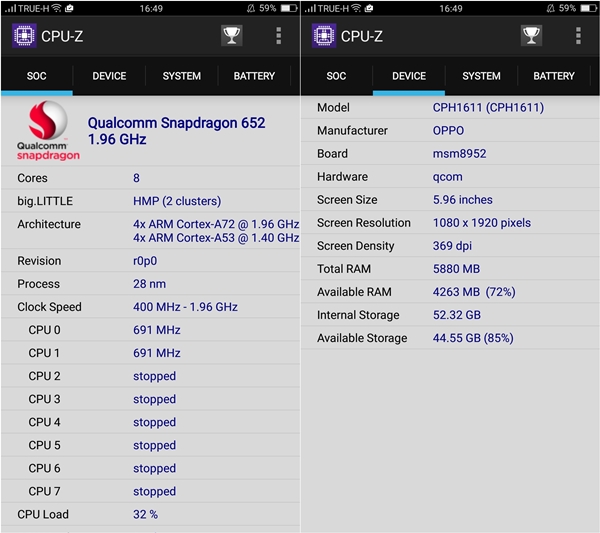Switch to BATTERY tab in left screen
The width and height of the screenshot is (600, 533).
pos(254,76)
